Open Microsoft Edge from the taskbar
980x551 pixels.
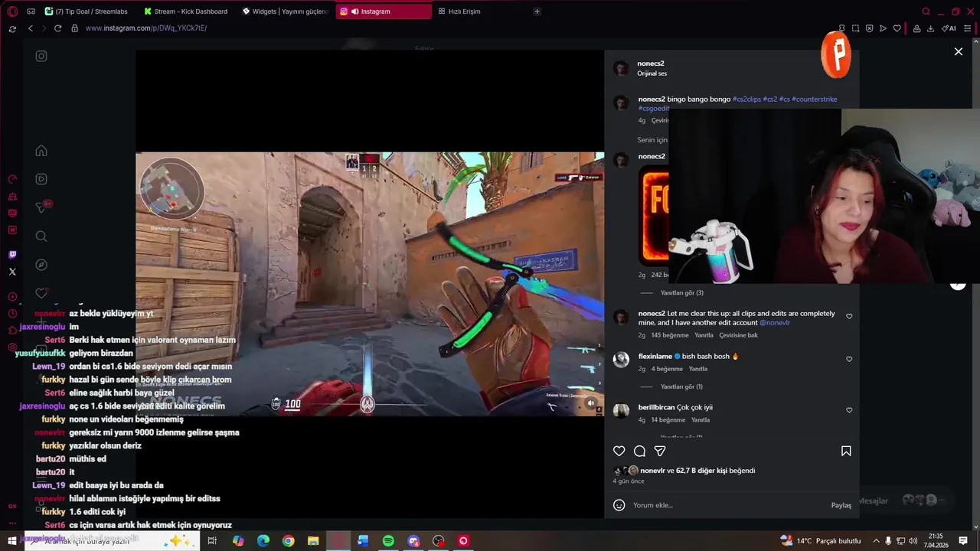tap(263, 541)
